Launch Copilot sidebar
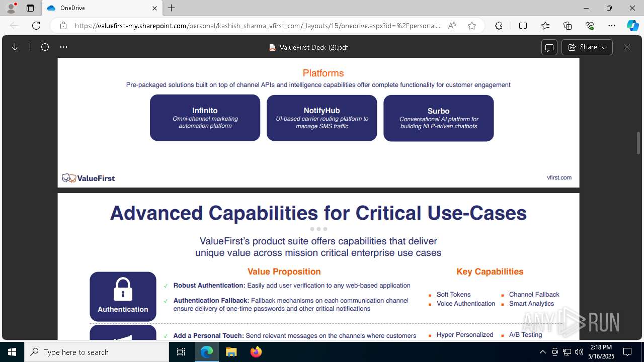644x362 pixels. click(632, 26)
